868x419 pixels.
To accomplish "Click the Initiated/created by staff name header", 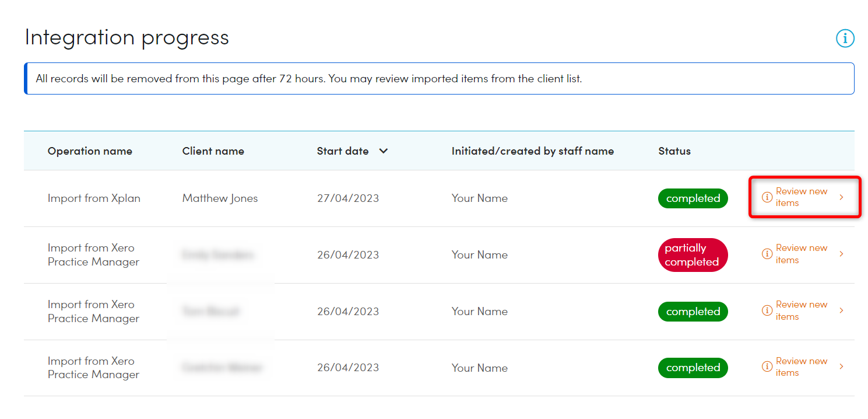I will click(532, 151).
